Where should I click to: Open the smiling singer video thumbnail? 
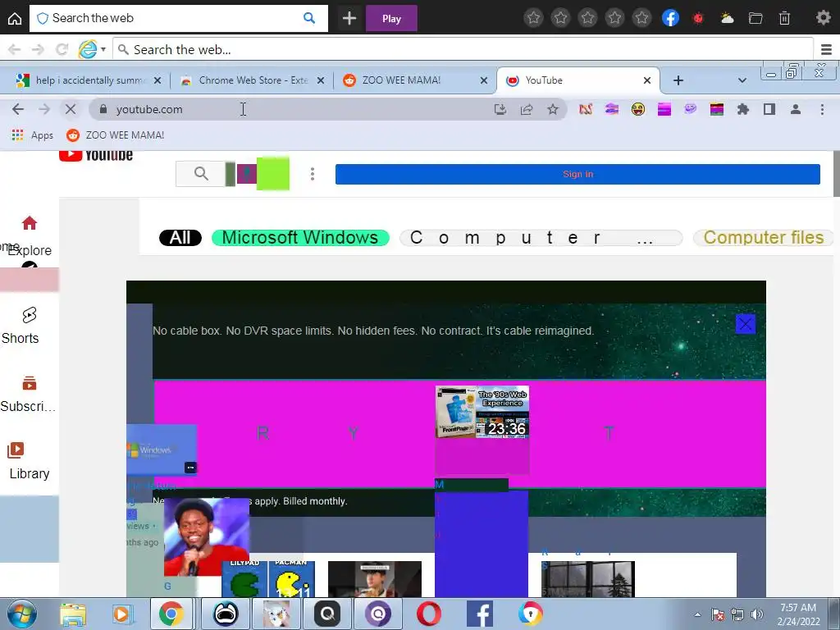(206, 536)
